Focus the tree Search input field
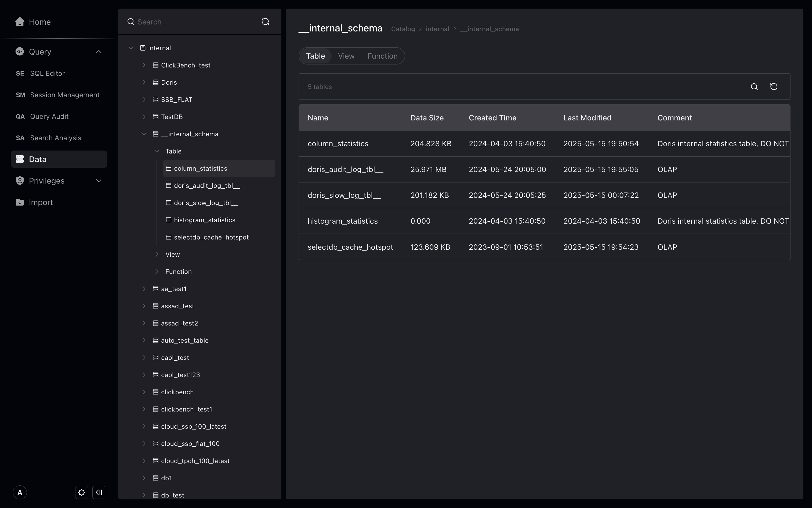Viewport: 812px width, 508px height. pyautogui.click(x=196, y=22)
